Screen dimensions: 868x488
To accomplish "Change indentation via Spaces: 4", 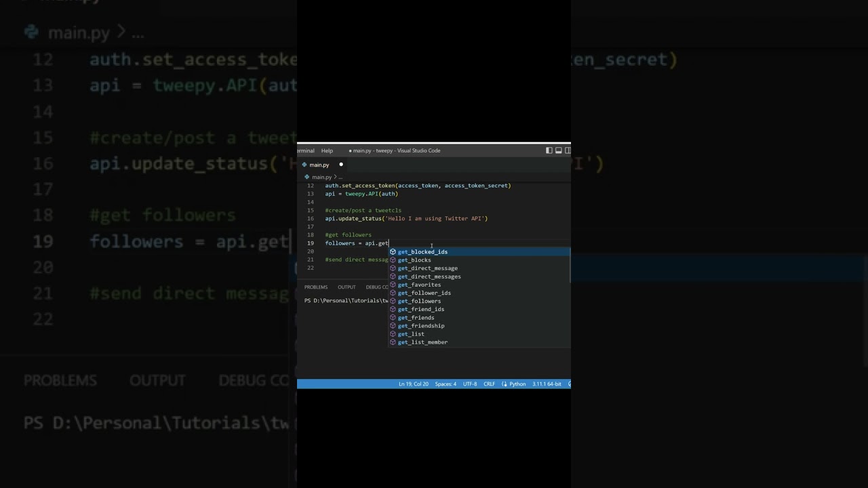I will click(446, 384).
